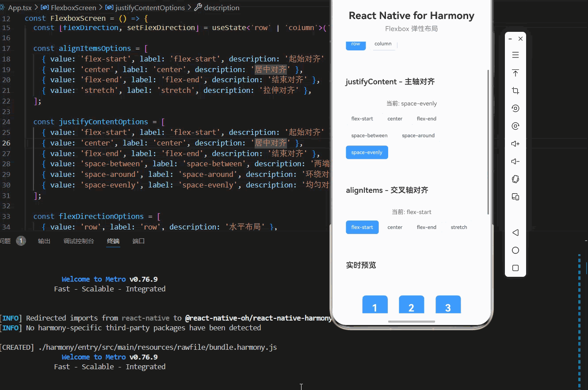
Task: Click '水平布局' string on line 34
Action: (x=245, y=227)
